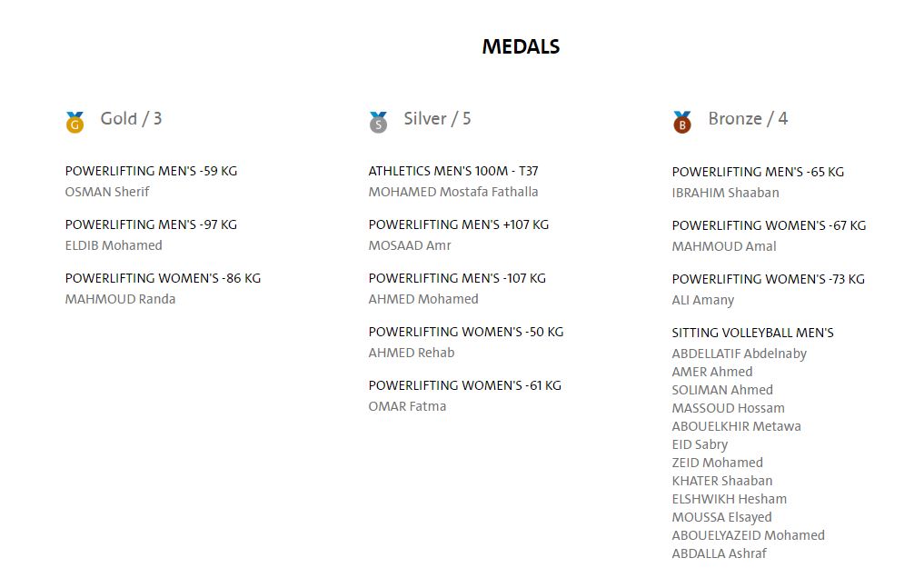Click the silver medal icon
This screenshot has height=588, width=924.
[x=378, y=122]
